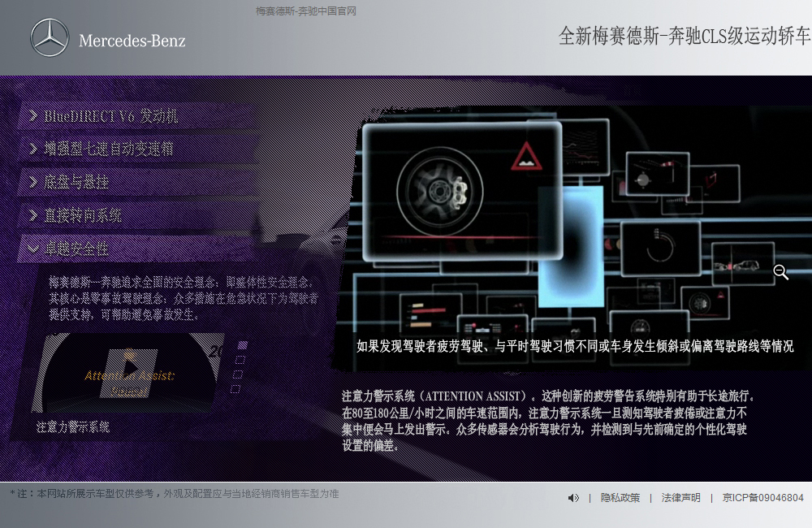This screenshot has width=812, height=528.
Task: Select the second slide indicator square
Action: [240, 360]
